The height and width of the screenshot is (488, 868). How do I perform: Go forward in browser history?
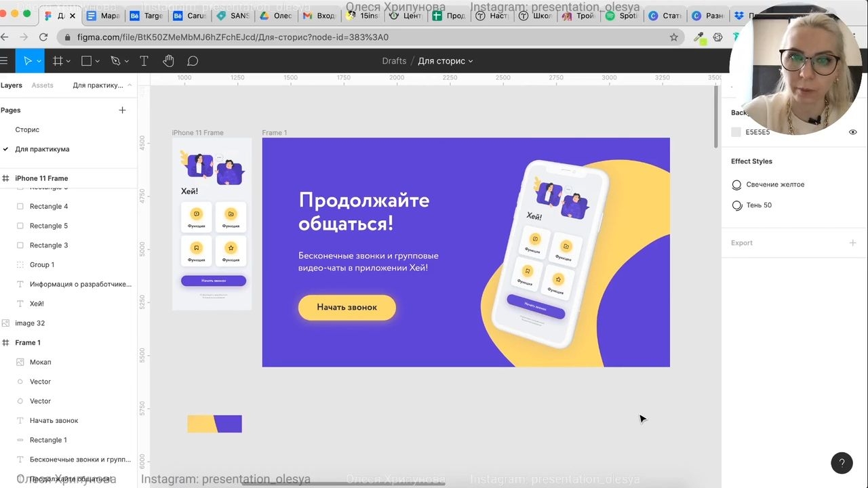[x=24, y=37]
